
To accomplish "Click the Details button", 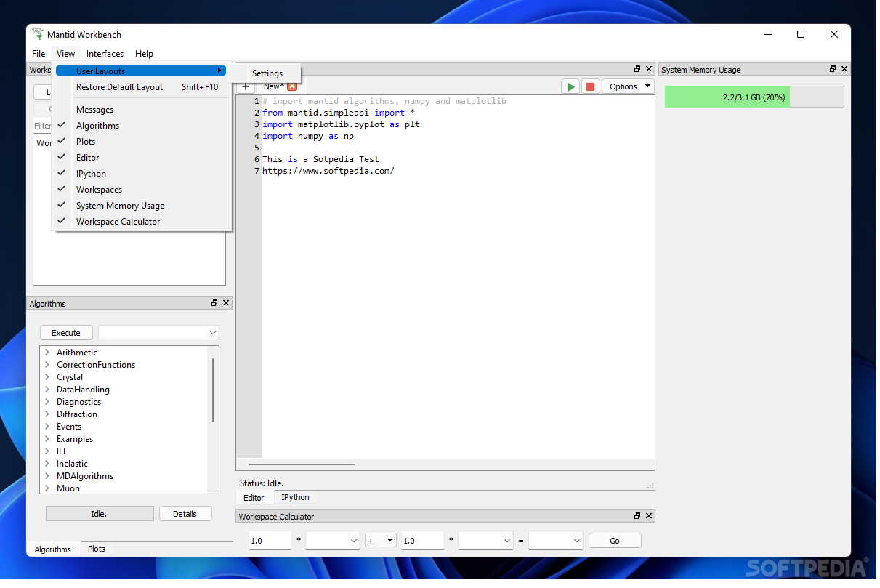I will pyautogui.click(x=185, y=514).
